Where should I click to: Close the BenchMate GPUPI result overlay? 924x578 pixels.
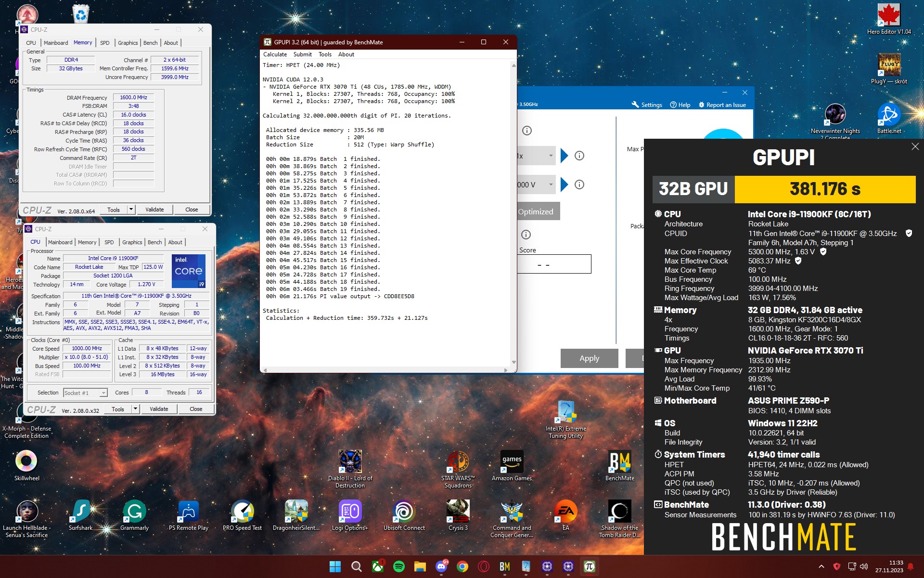(x=915, y=146)
